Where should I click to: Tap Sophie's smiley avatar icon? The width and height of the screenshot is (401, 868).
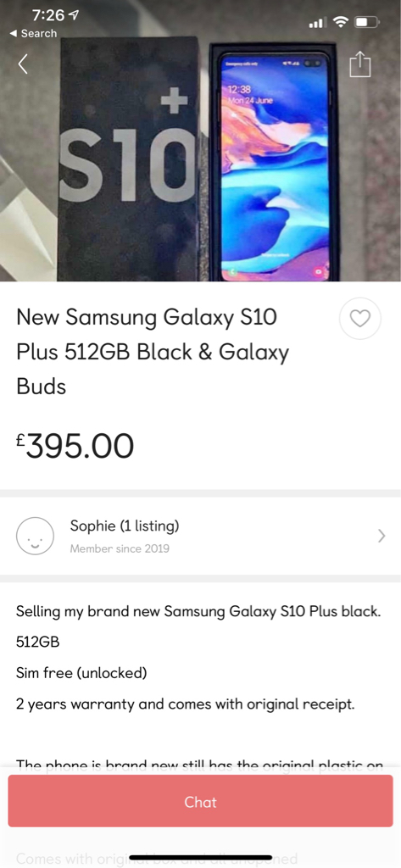(x=35, y=536)
